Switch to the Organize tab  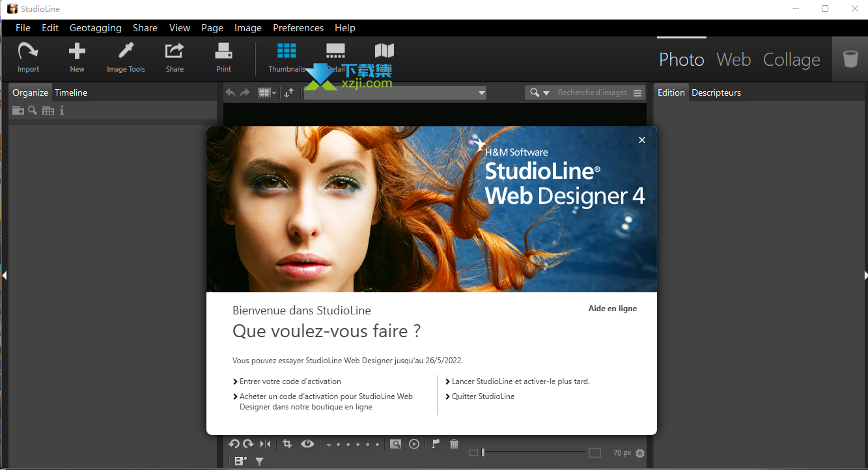30,92
